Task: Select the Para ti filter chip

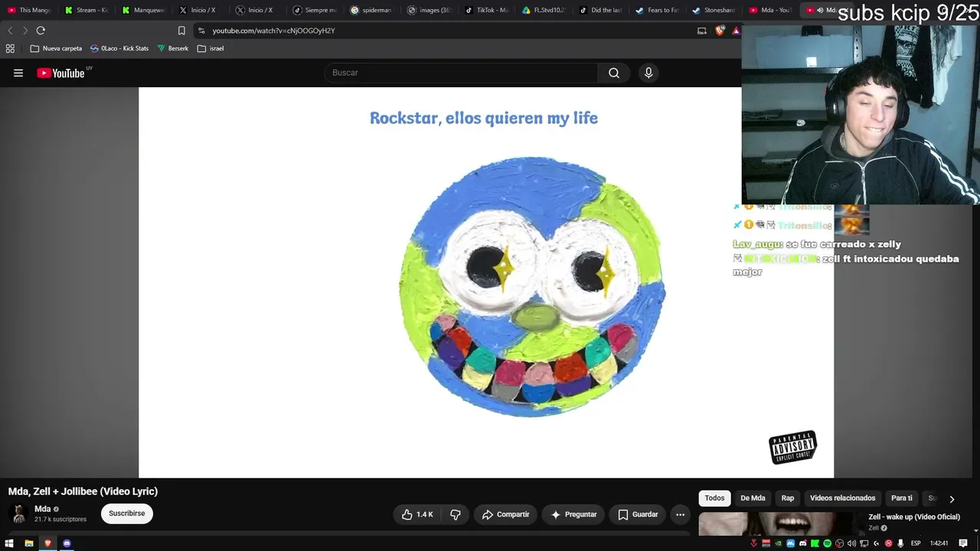Action: tap(902, 498)
